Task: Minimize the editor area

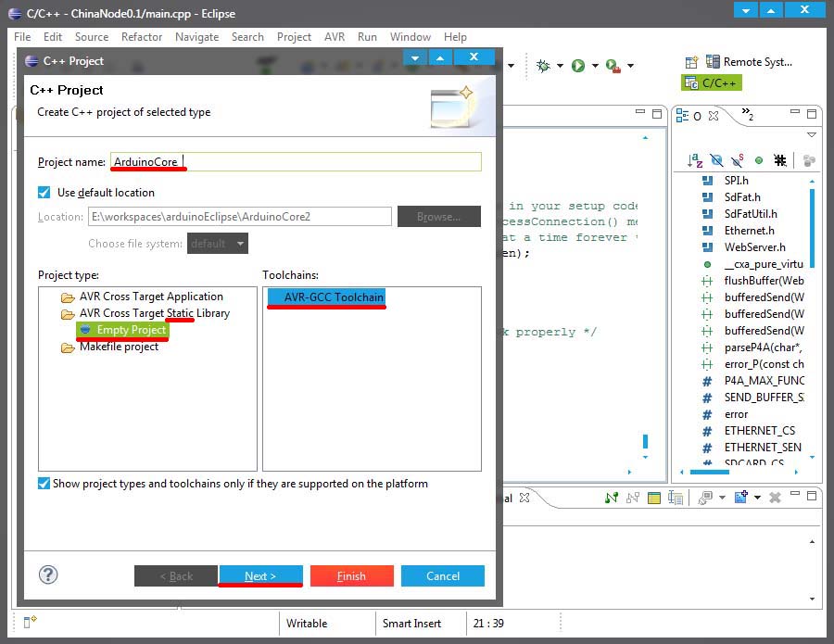Action: coord(640,112)
